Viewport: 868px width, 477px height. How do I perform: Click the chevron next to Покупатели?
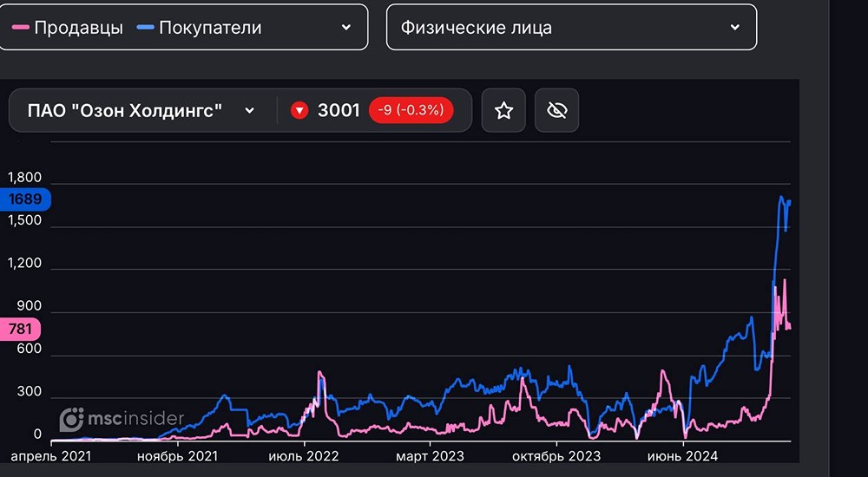346,27
